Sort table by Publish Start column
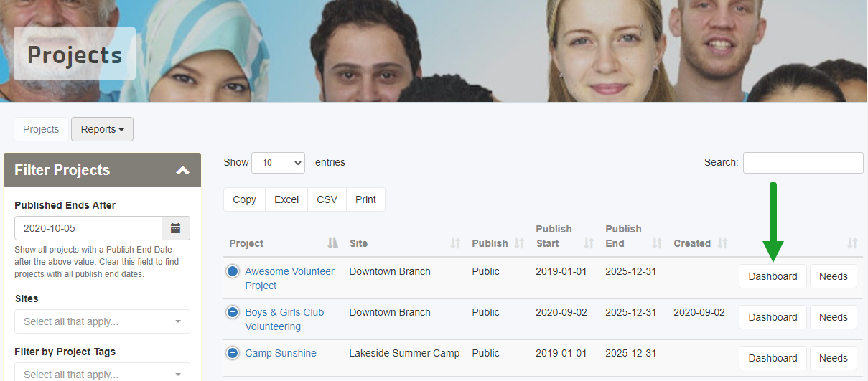The width and height of the screenshot is (868, 381). tap(564, 236)
